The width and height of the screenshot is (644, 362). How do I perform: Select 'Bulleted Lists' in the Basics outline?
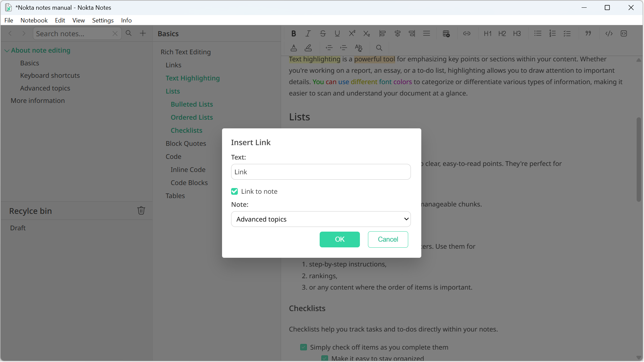(x=192, y=104)
